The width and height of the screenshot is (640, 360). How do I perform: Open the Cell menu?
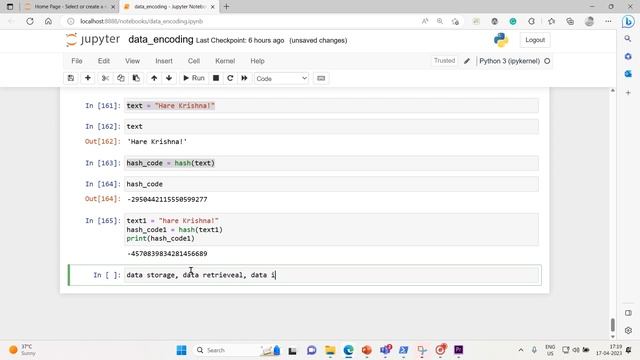tap(193, 61)
